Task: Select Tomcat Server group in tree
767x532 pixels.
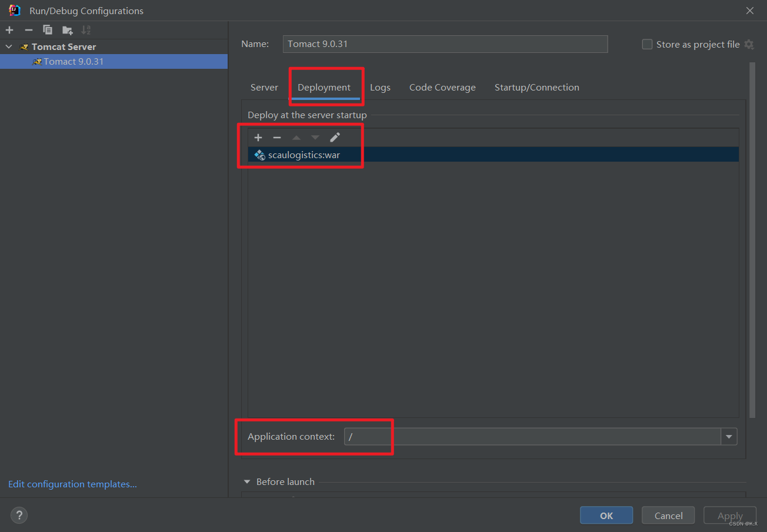Action: (64, 46)
